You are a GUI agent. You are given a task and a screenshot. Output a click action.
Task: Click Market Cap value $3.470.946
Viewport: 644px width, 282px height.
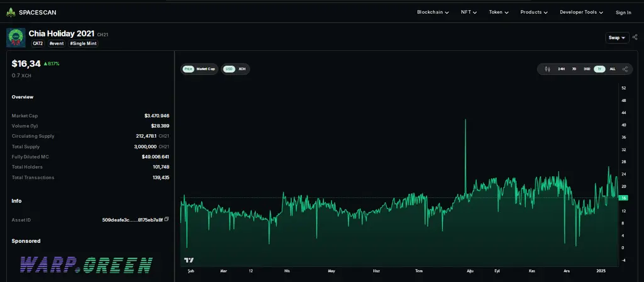point(157,116)
